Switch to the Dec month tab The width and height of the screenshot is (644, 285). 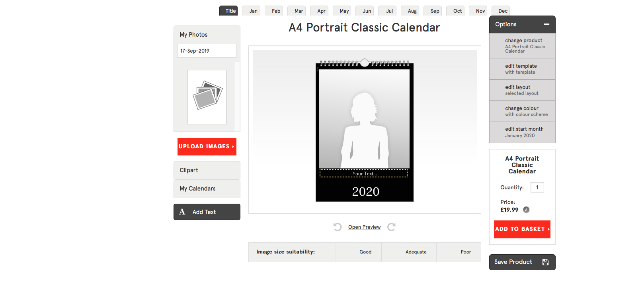pos(503,11)
